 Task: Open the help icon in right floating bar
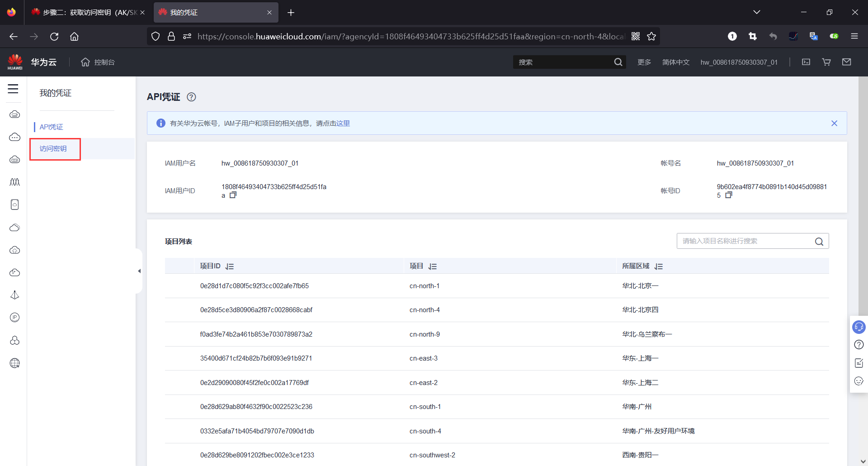(859, 345)
